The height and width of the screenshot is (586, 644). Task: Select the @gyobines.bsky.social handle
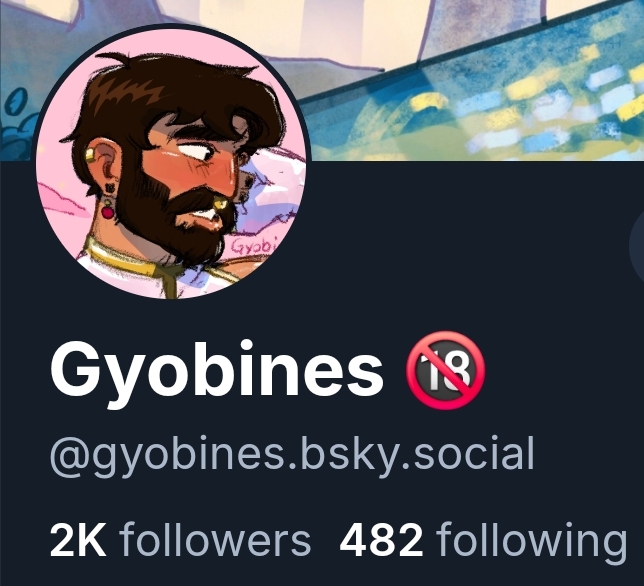click(292, 455)
